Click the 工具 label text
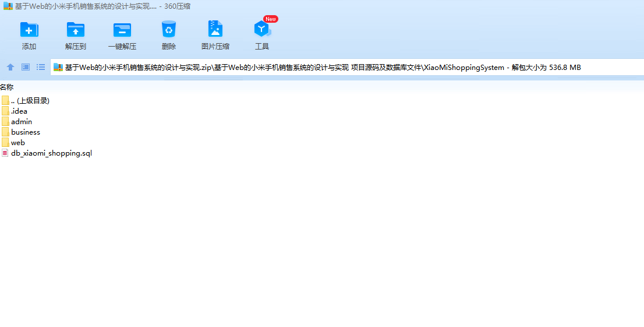The image size is (644, 327). (x=262, y=47)
